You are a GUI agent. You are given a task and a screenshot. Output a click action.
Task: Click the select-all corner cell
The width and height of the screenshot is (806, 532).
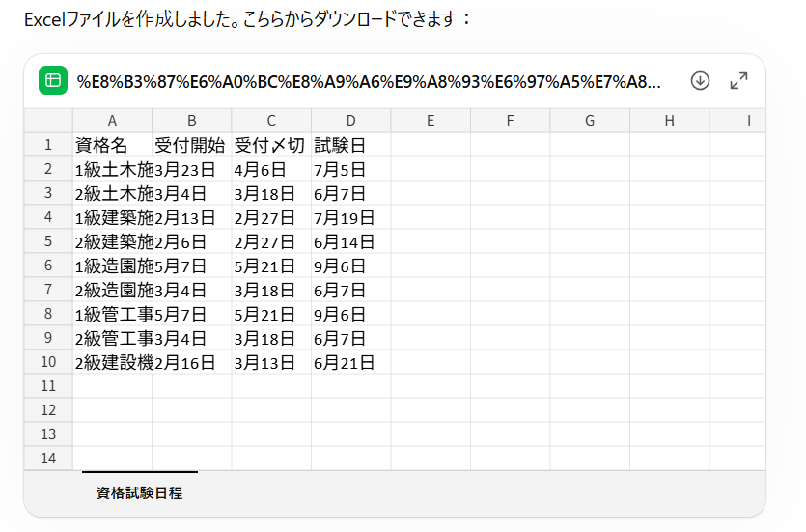click(x=48, y=121)
